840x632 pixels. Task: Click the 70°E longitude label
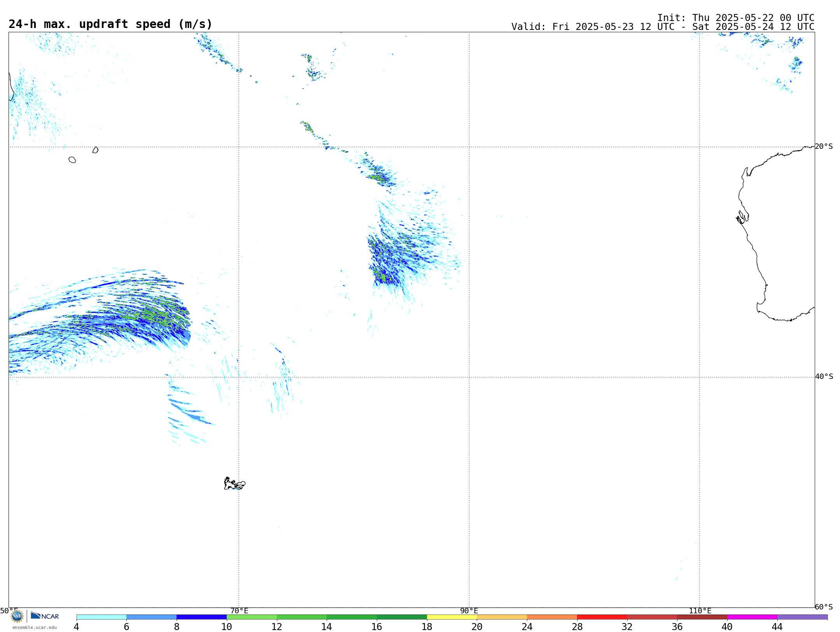point(239,611)
